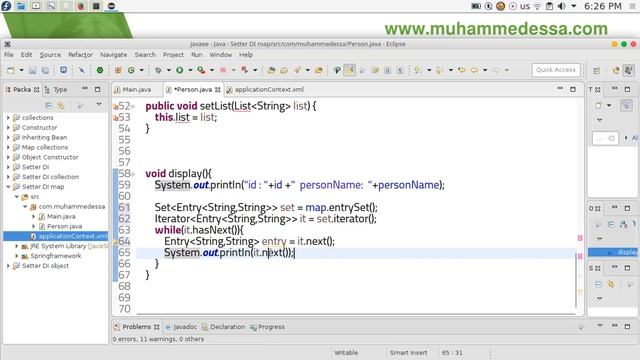Click the Open Perspective icon
640x360 pixels.
tap(596, 71)
